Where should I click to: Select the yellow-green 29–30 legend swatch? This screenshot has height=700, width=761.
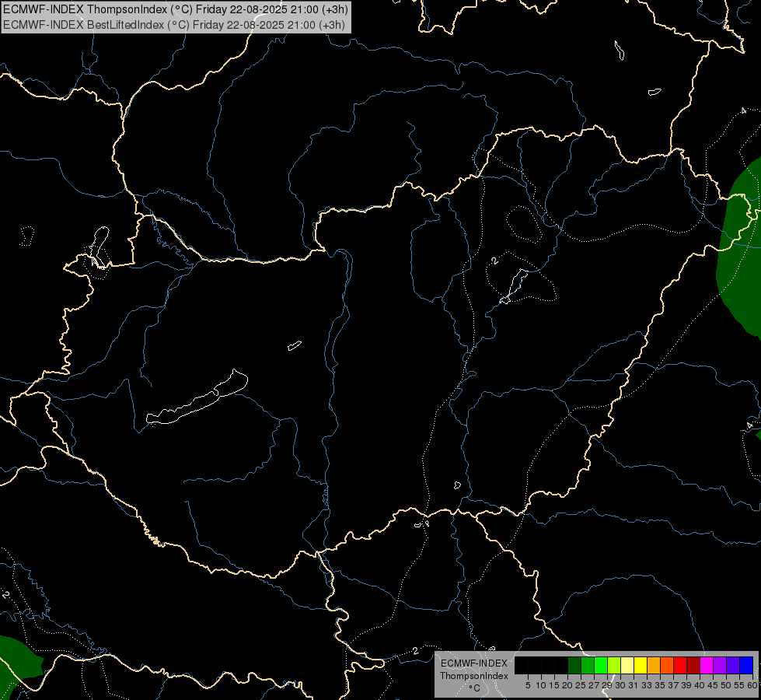click(x=614, y=666)
